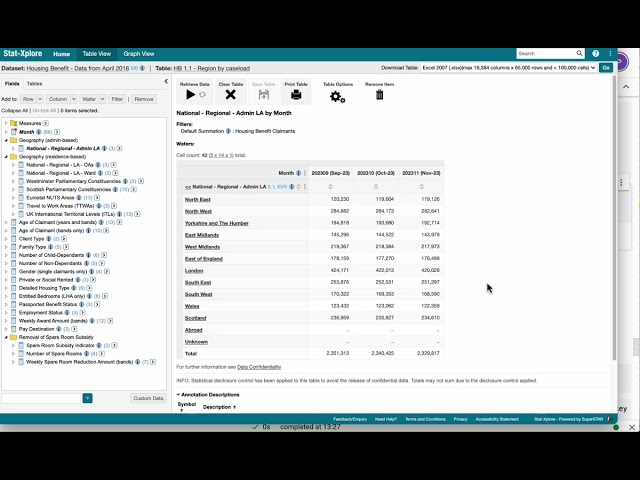640x480 pixels.
Task: Click the Print Table printer icon
Action: 296,95
